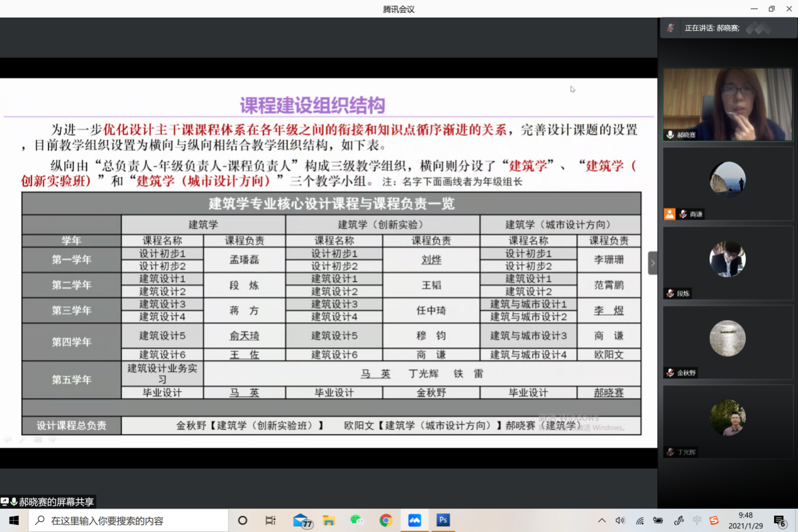The width and height of the screenshot is (798, 532).
Task: Open the notification center with 6 alerts
Action: (x=780, y=521)
